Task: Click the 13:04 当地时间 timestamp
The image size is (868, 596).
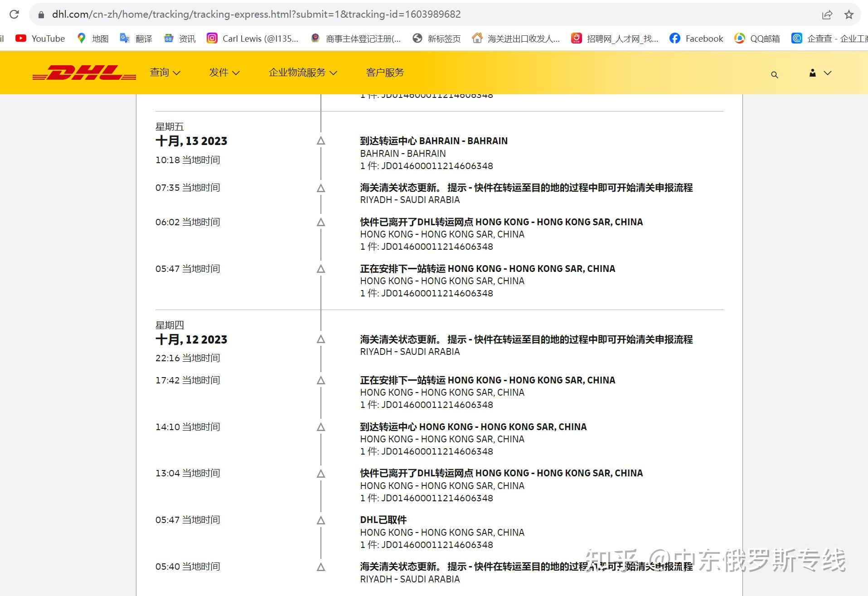Action: [188, 473]
